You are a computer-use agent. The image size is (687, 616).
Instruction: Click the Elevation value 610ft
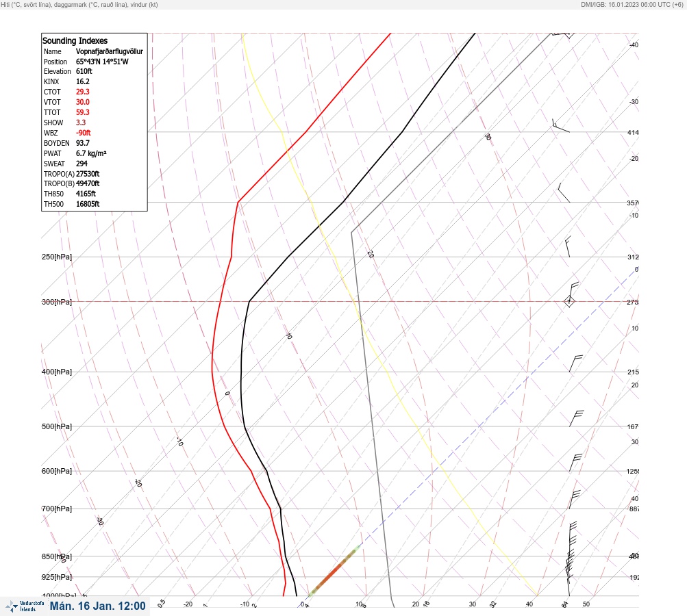84,71
